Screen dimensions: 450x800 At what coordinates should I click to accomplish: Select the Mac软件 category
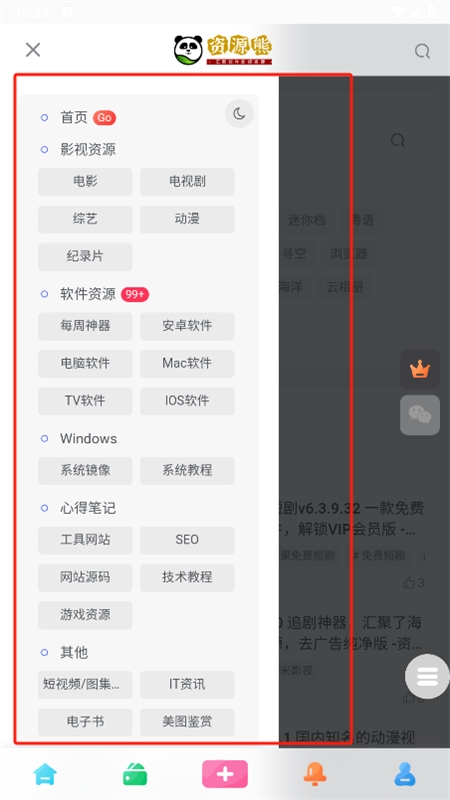pyautogui.click(x=187, y=364)
